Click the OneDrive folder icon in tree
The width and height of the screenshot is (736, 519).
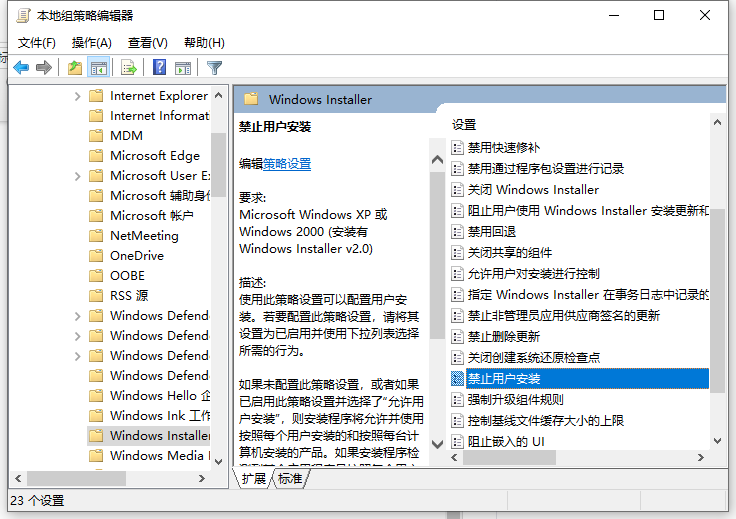pyautogui.click(x=96, y=256)
